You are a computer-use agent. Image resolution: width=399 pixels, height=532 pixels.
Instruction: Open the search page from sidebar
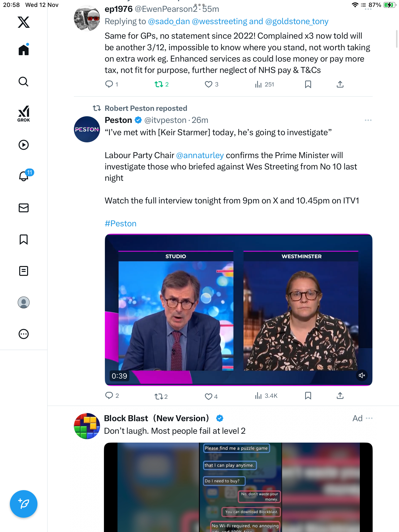click(24, 82)
